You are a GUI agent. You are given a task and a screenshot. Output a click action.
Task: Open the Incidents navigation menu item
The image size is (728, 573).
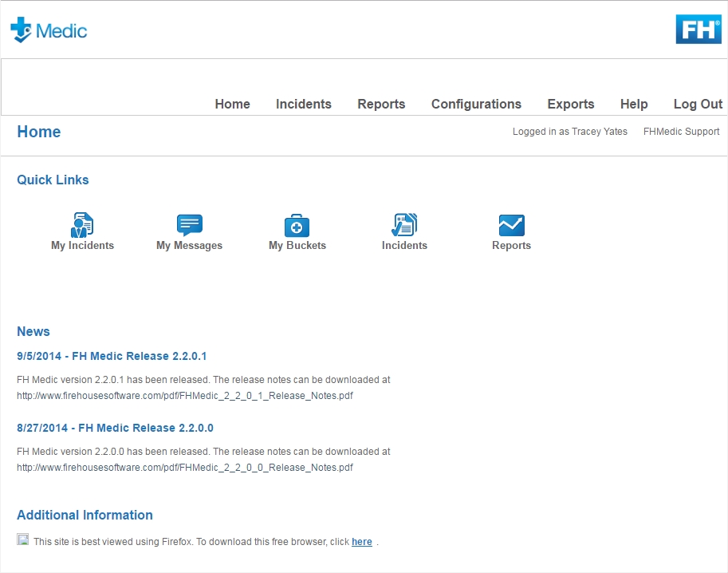click(x=304, y=104)
